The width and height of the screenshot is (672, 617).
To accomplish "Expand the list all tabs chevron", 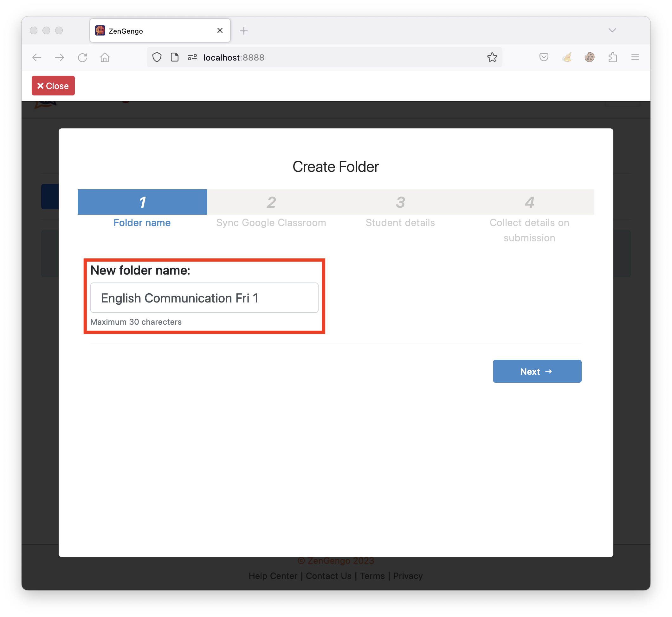I will (x=612, y=30).
